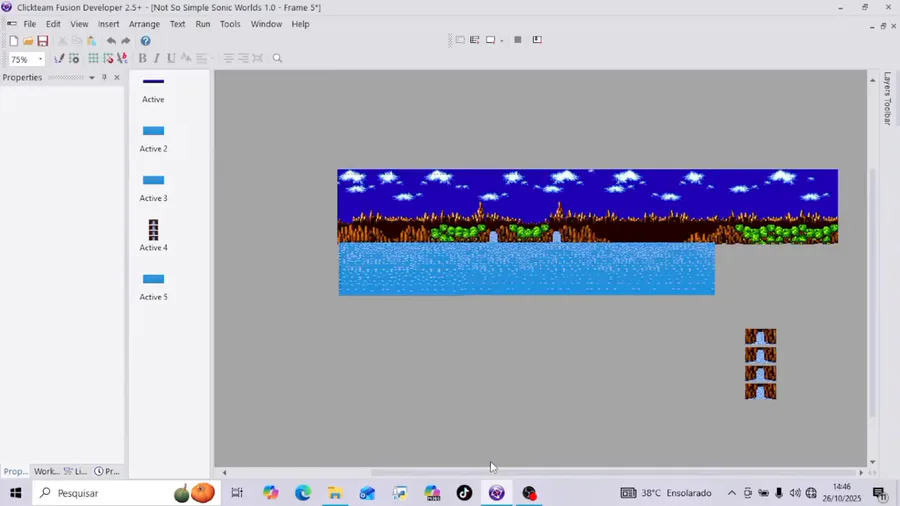Click the font color icon with letter A
The image size is (900, 506).
point(122,58)
